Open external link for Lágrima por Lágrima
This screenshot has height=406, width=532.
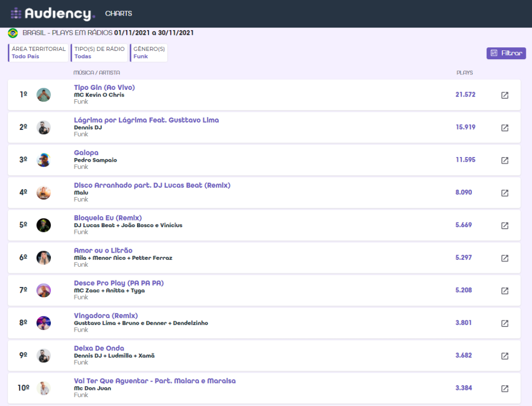[x=504, y=128]
